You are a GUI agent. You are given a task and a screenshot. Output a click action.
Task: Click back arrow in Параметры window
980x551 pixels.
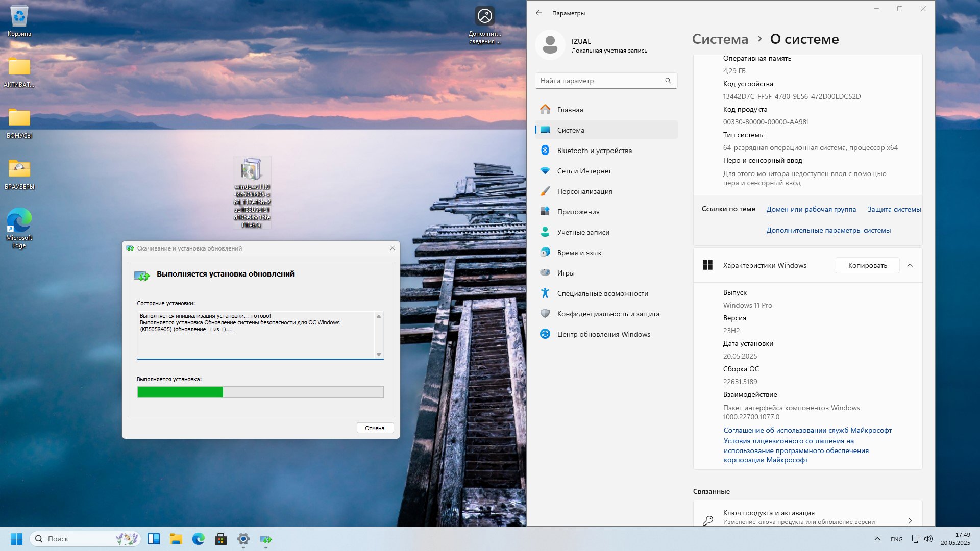(539, 13)
